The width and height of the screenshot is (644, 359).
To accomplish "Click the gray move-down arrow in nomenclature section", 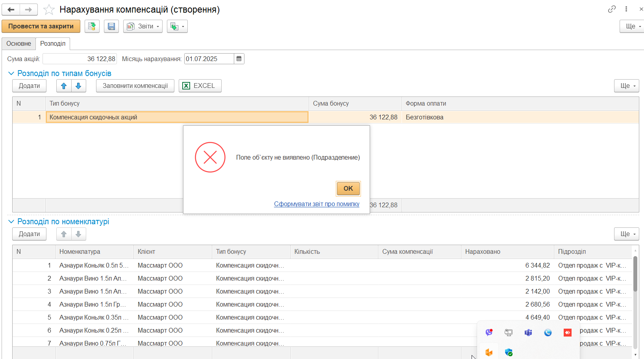I will (x=78, y=234).
